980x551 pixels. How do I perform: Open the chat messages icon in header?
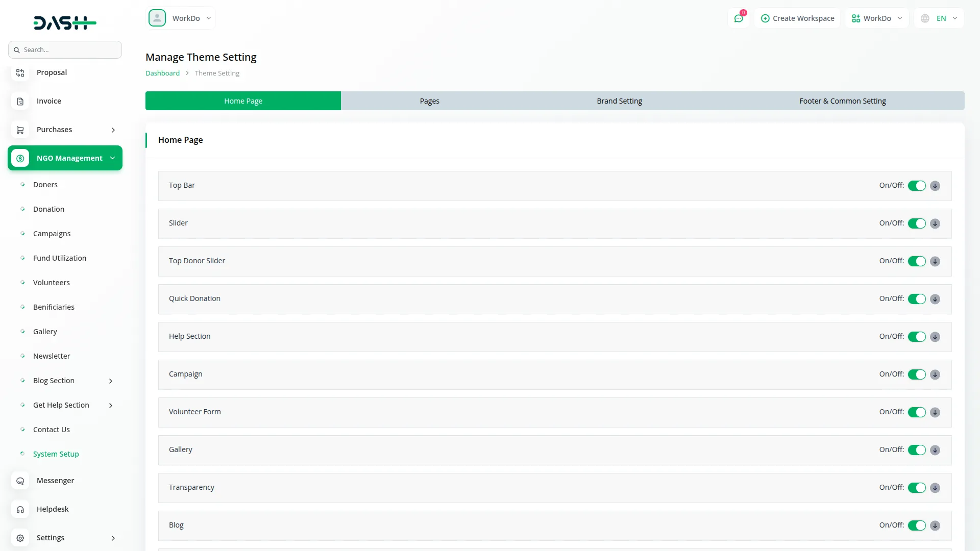coord(739,18)
